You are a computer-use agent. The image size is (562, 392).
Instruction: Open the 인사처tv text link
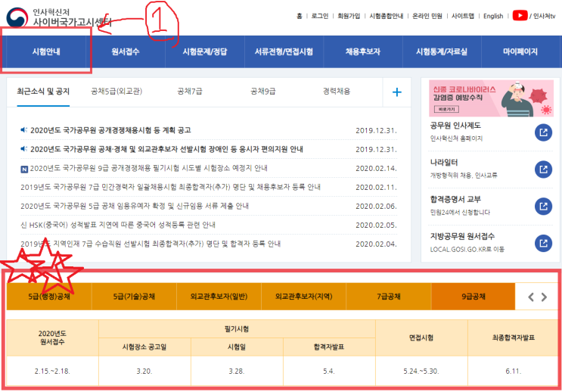[x=544, y=16]
